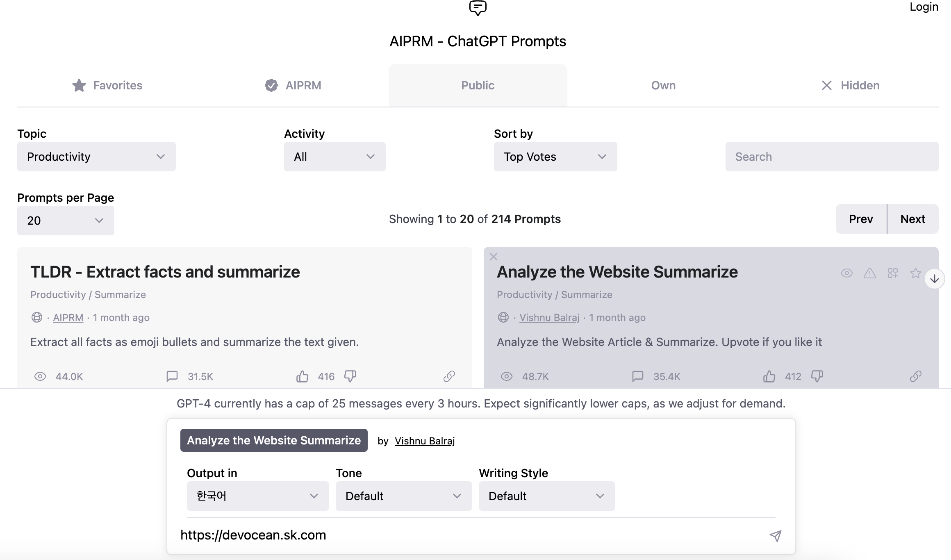
Task: Copy link of the Analyze the Website prompt
Action: point(916,376)
